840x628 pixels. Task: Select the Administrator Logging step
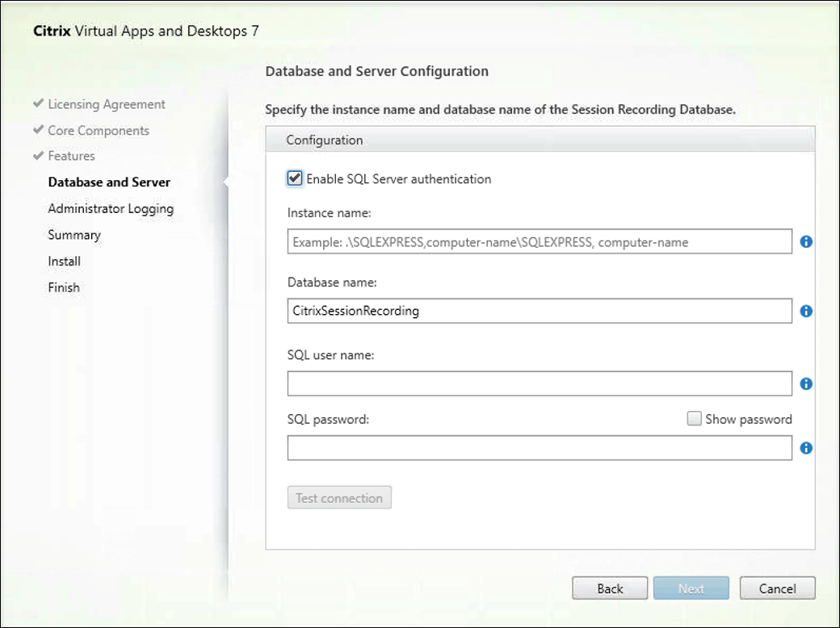point(111,208)
